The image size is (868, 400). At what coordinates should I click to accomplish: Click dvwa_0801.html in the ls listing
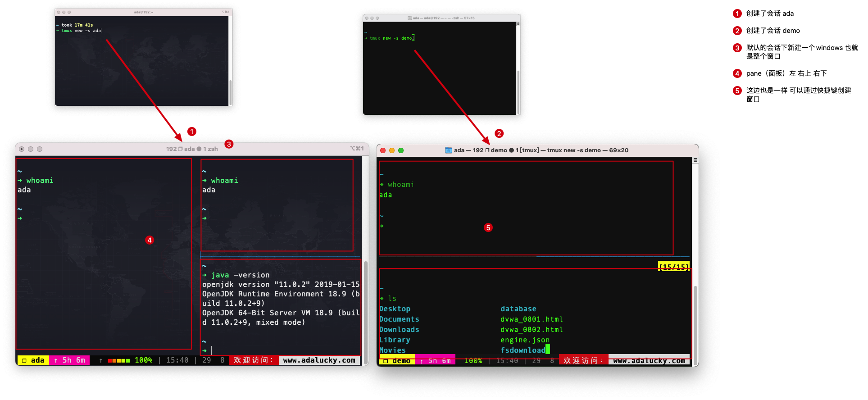pos(532,319)
